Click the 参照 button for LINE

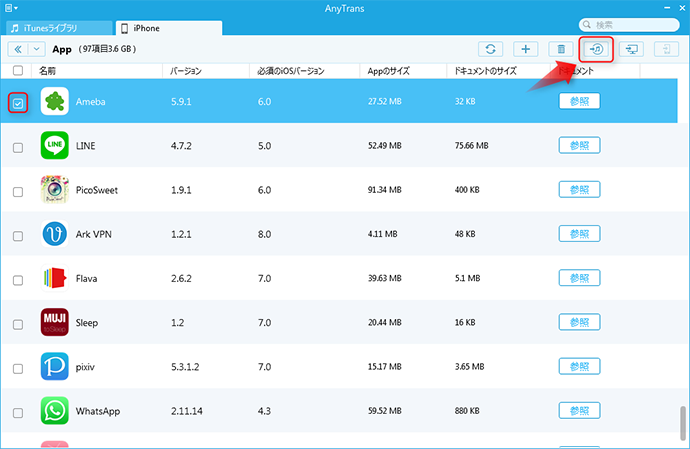click(x=580, y=145)
